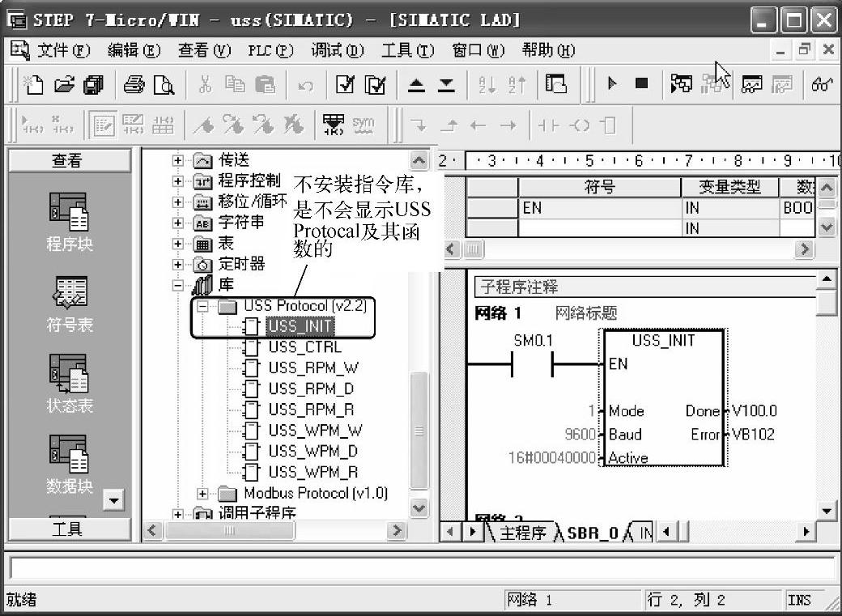Click the Sort descending Z-A icon
Viewport: 842px width, 616px height.
[x=517, y=84]
